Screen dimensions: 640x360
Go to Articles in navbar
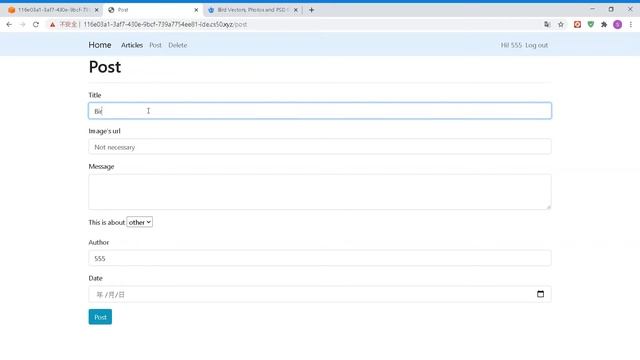[x=132, y=45]
